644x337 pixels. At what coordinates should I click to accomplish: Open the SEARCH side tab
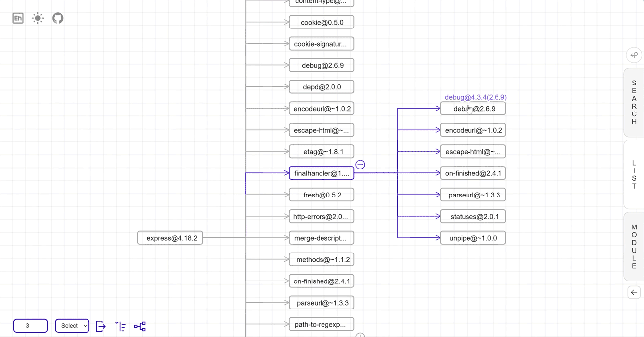click(x=634, y=103)
